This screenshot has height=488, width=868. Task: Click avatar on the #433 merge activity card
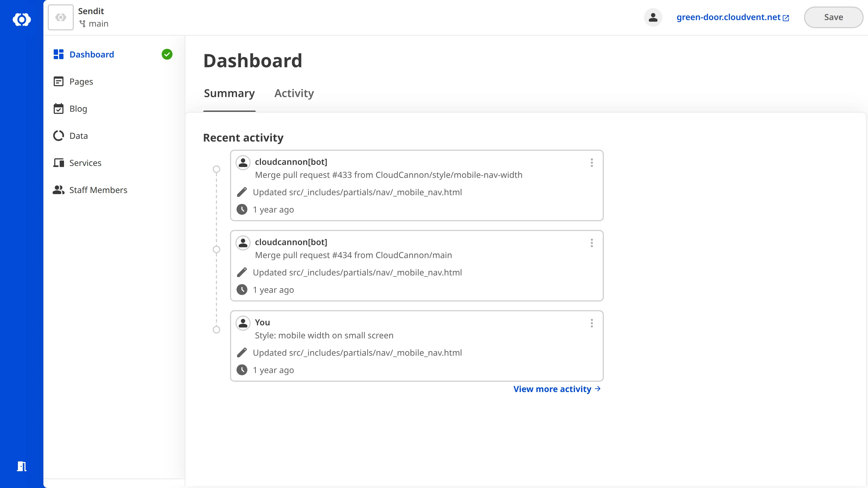242,162
